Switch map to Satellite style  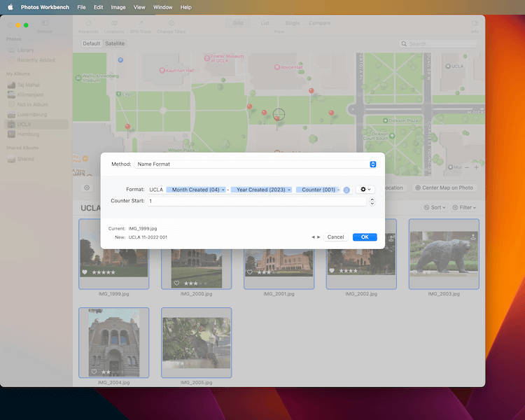(x=115, y=43)
